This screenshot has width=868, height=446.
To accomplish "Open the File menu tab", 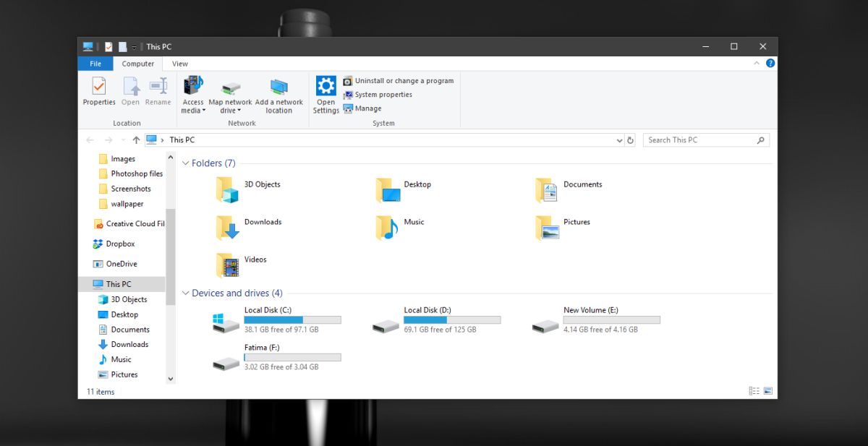I will (95, 64).
